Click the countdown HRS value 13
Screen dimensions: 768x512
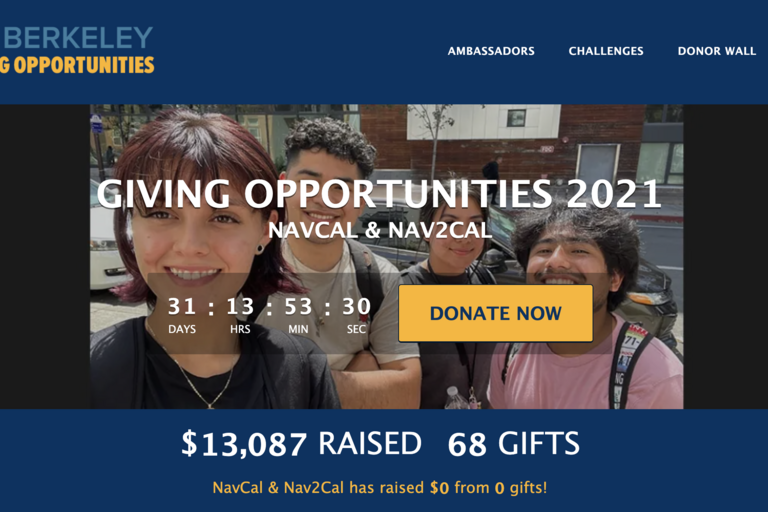click(x=240, y=307)
